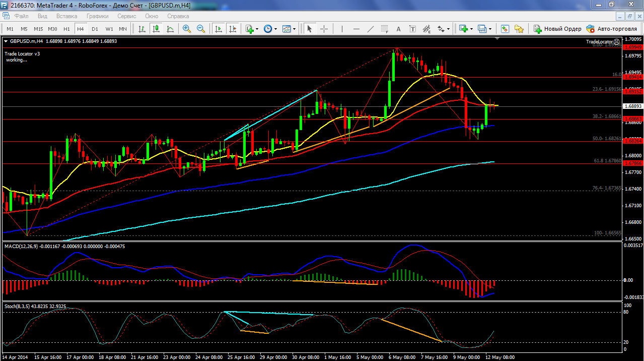
Task: Select the bar chart display icon
Action: pos(142,29)
